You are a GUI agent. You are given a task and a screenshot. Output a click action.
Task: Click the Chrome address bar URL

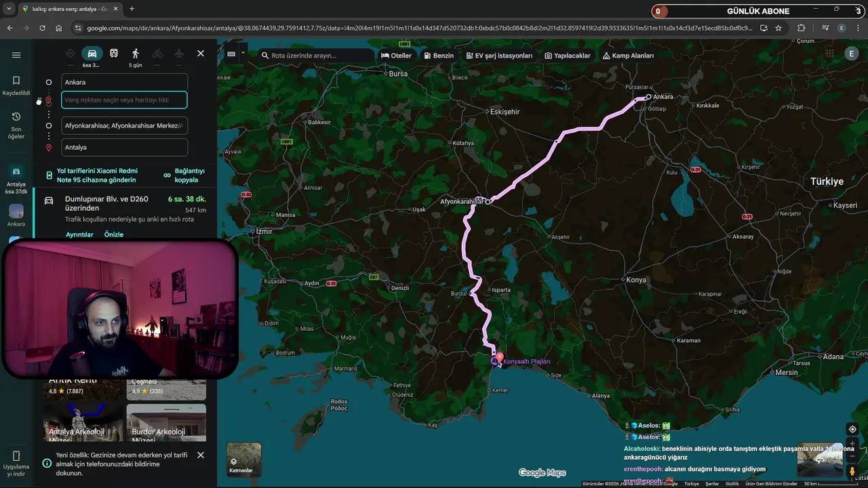(419, 28)
